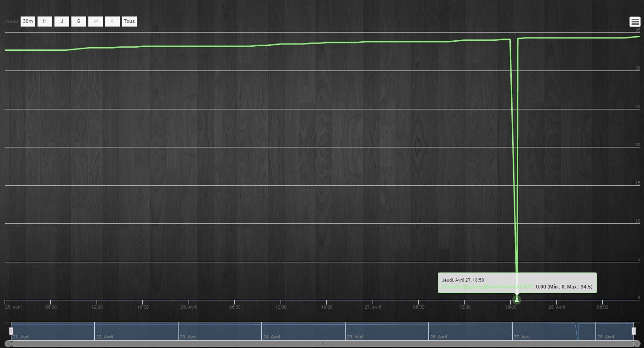Click the highlighted data point marker at 18:50
The image size is (644, 348).
[517, 300]
